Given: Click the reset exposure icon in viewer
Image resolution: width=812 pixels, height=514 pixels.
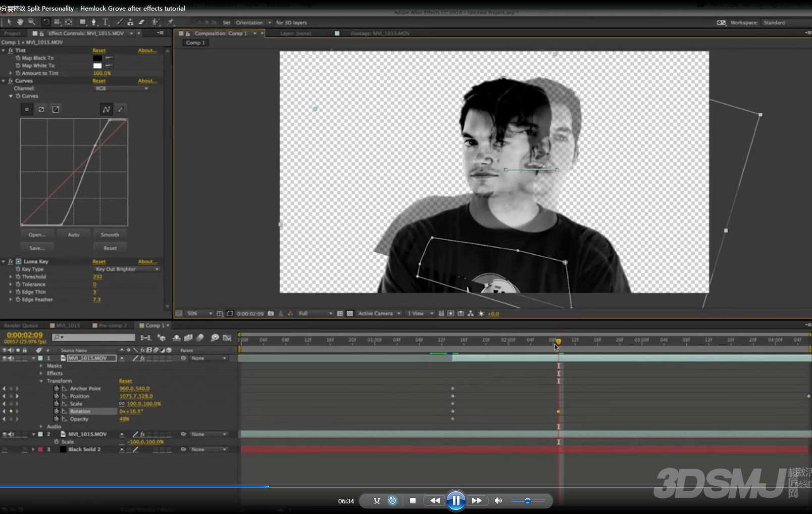Looking at the screenshot, I should (481, 314).
